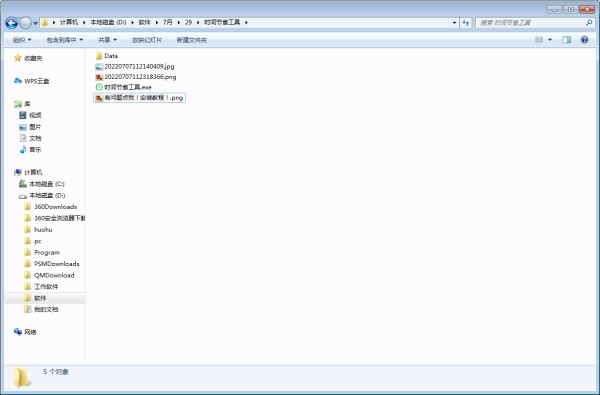
Task: Open WPS云盘 in the navigation pane
Action: [32, 81]
